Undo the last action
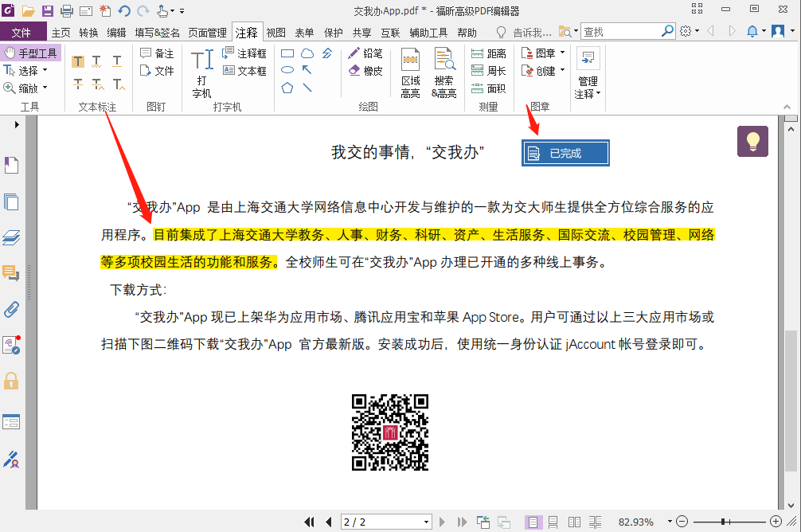Viewport: 801px width, 532px height. (124, 10)
